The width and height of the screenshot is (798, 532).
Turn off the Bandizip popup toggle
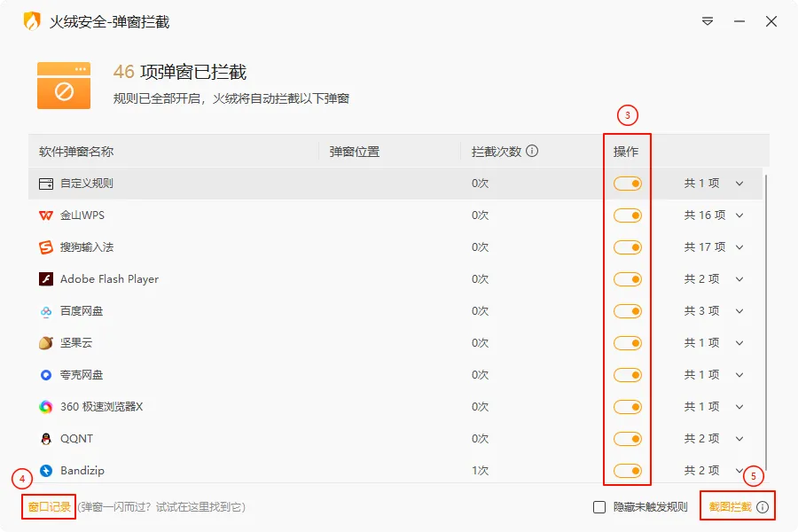[x=628, y=471]
